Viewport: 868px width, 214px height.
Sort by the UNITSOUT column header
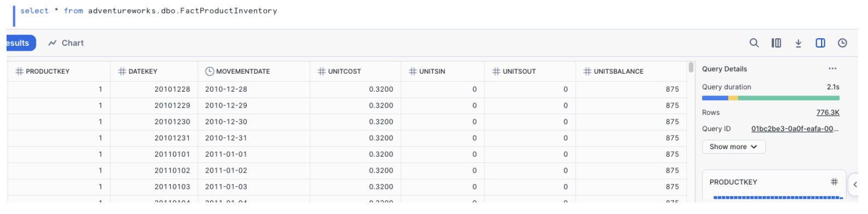530,72
